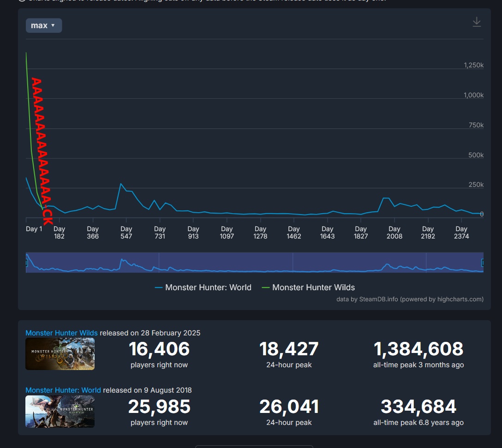Open the Monster Hunter Wilds title link
The width and height of the screenshot is (502, 448).
tap(61, 333)
